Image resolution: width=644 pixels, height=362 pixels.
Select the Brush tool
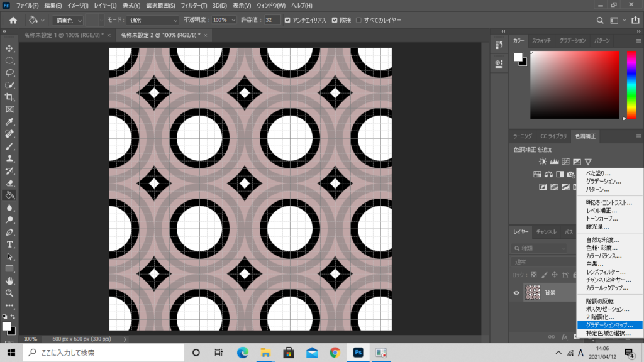pyautogui.click(x=9, y=146)
